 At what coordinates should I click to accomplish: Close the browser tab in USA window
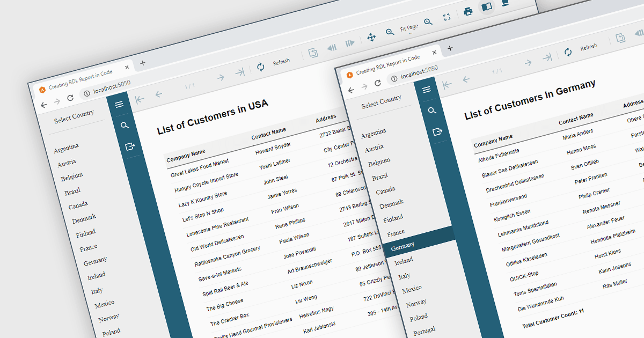coord(127,67)
